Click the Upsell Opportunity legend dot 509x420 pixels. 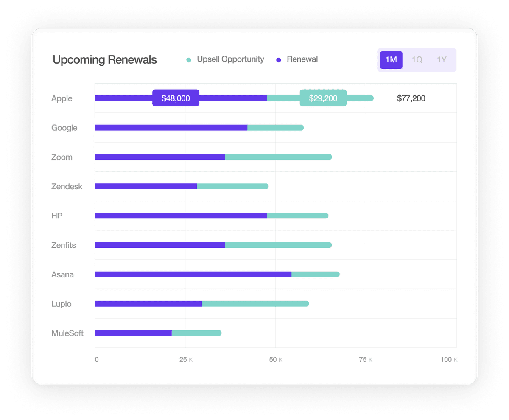coord(189,60)
